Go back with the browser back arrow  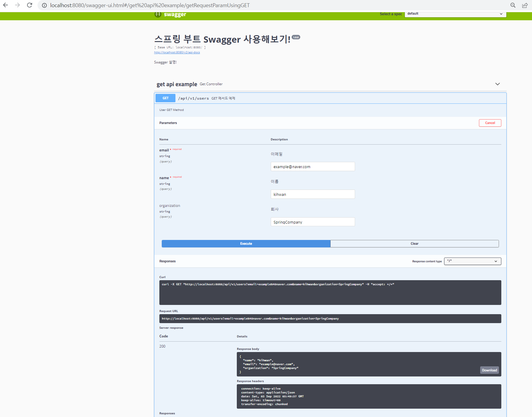(x=6, y=5)
